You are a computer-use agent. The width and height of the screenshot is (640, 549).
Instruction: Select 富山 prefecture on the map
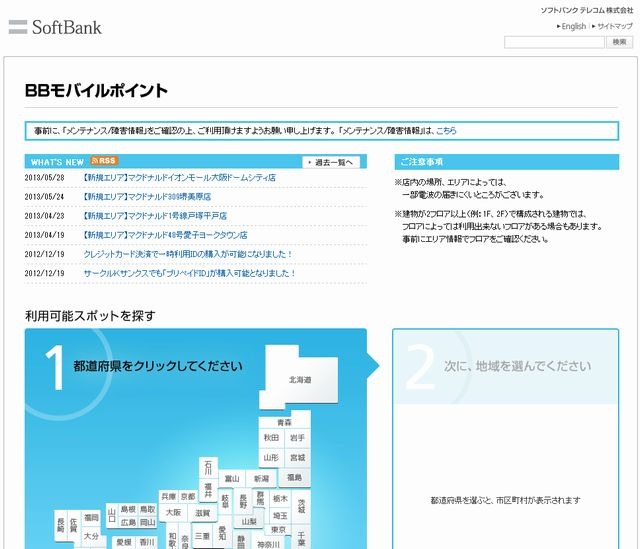click(x=232, y=479)
